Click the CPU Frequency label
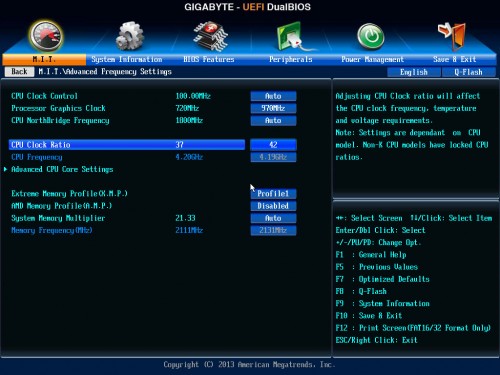This screenshot has width=500, height=375. (37, 157)
